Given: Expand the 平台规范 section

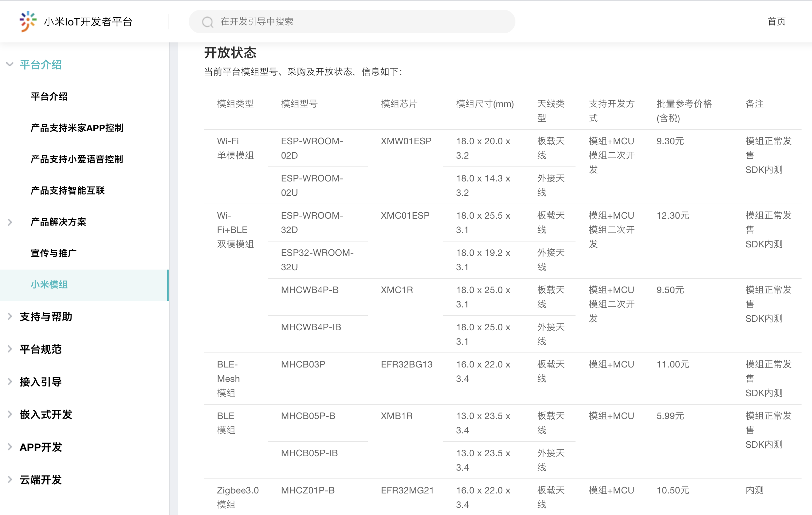Looking at the screenshot, I should (10, 349).
